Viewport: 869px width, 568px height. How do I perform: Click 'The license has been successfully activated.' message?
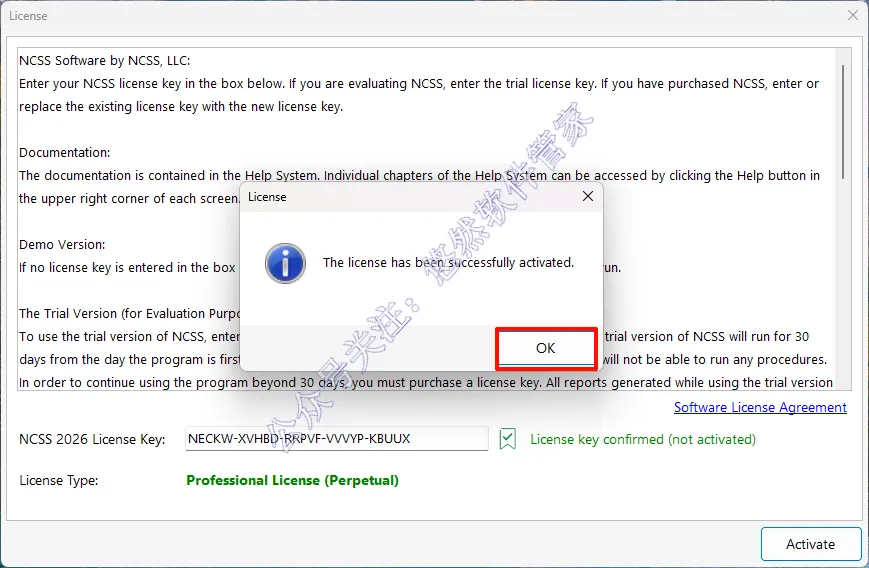[x=448, y=262]
